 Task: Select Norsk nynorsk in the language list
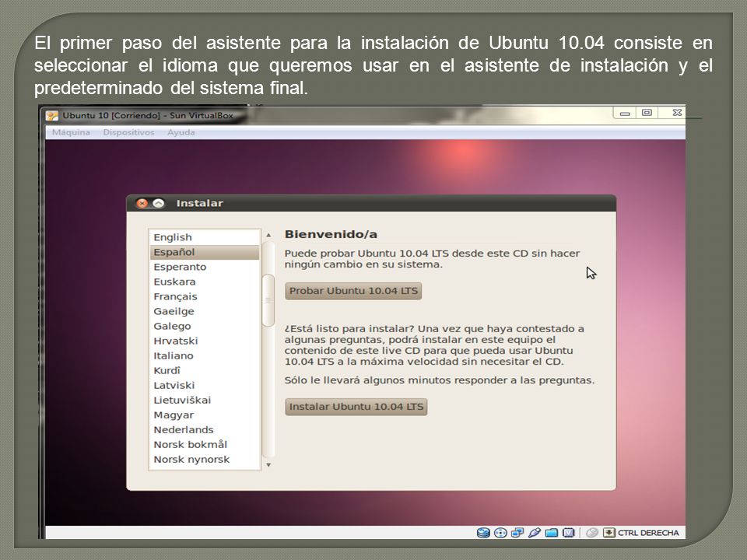tap(205, 459)
